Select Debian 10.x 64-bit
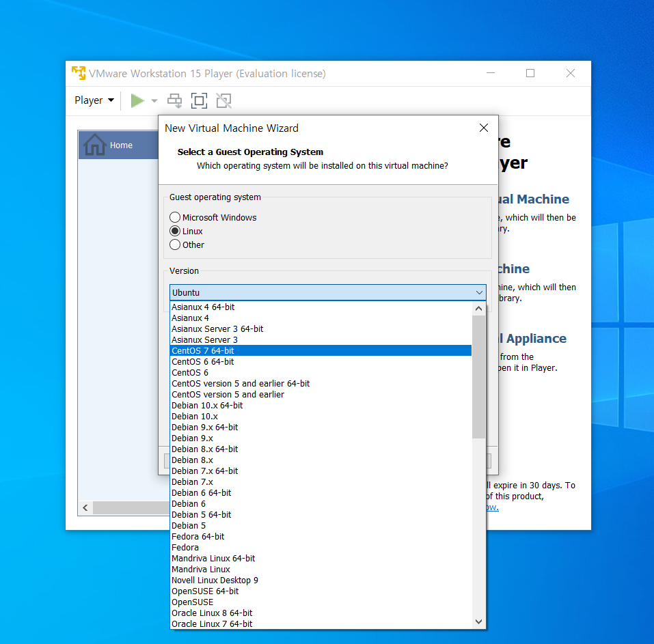The width and height of the screenshot is (654, 644). click(321, 406)
